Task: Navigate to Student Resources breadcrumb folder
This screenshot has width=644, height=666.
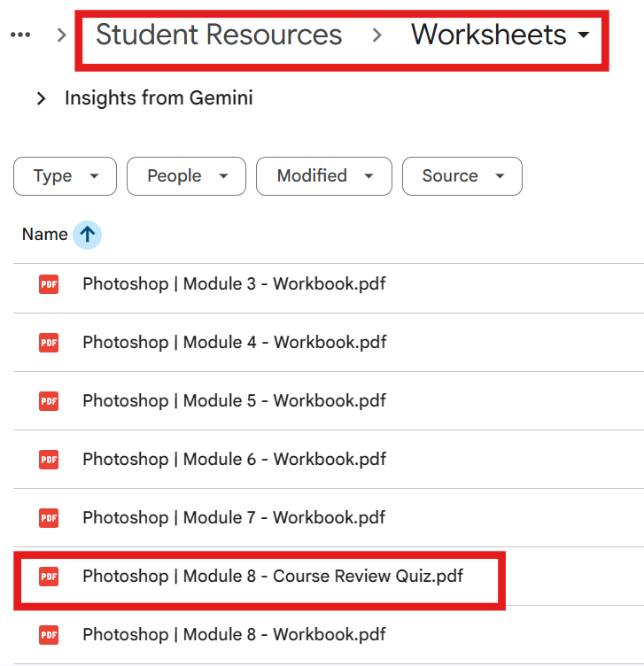Action: coord(219,35)
